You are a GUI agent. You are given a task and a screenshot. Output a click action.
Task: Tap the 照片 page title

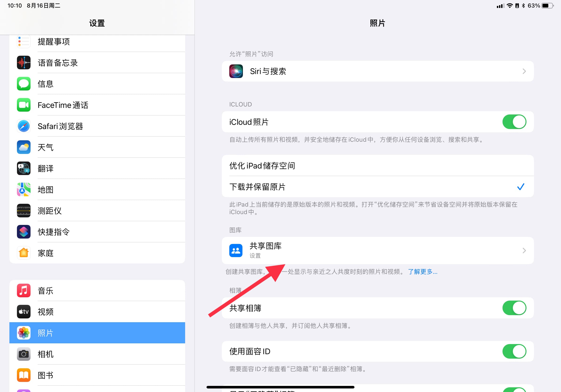pos(378,23)
